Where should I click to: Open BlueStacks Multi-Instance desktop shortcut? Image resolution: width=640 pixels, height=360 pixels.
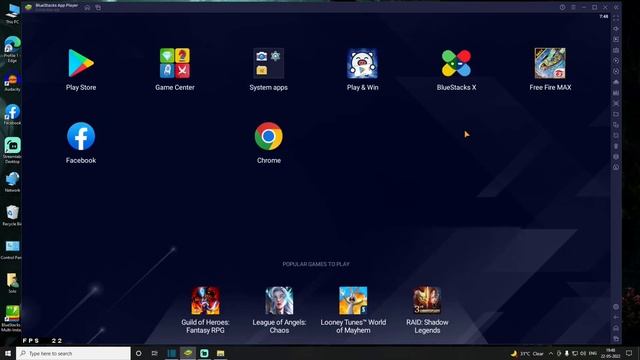pos(11,318)
